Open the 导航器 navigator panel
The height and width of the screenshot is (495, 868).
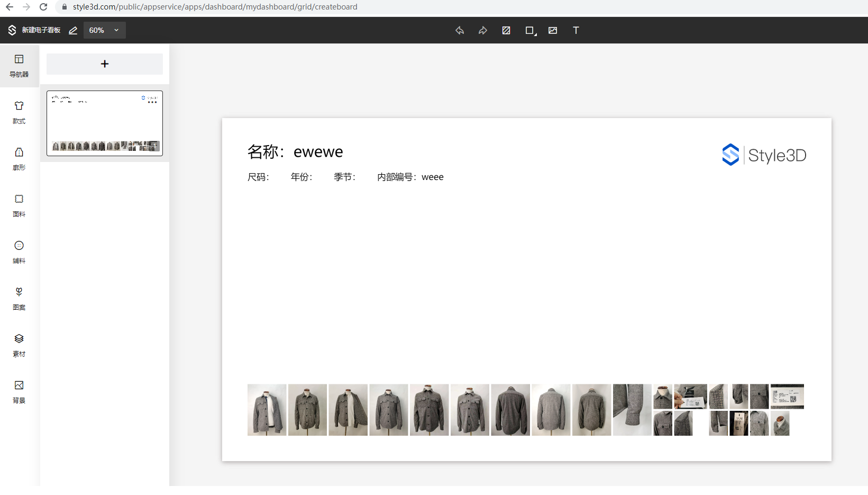point(19,66)
